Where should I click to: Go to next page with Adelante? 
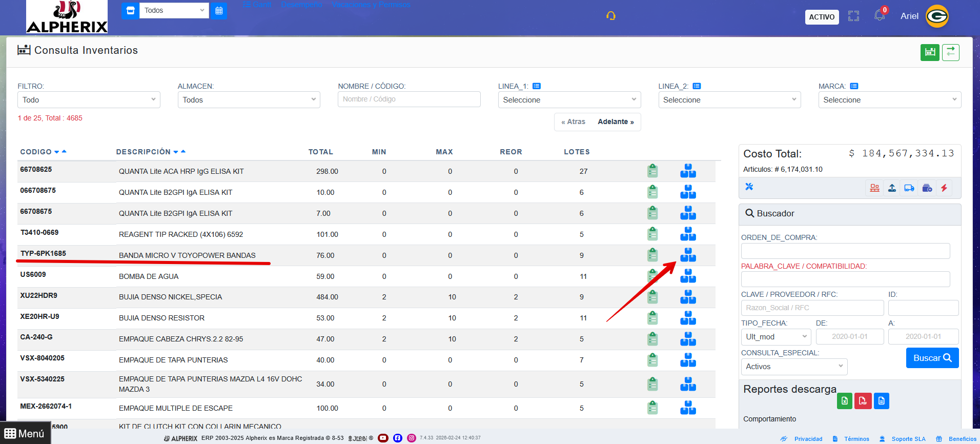click(616, 122)
